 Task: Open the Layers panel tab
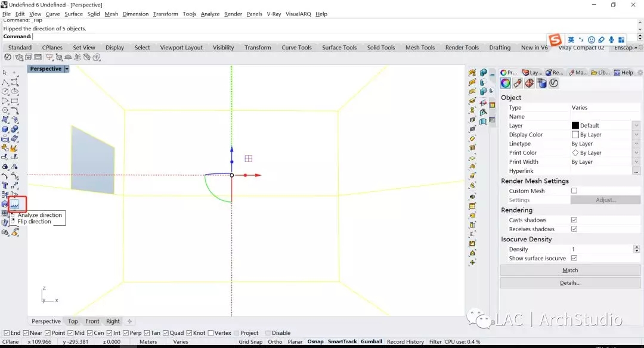532,73
